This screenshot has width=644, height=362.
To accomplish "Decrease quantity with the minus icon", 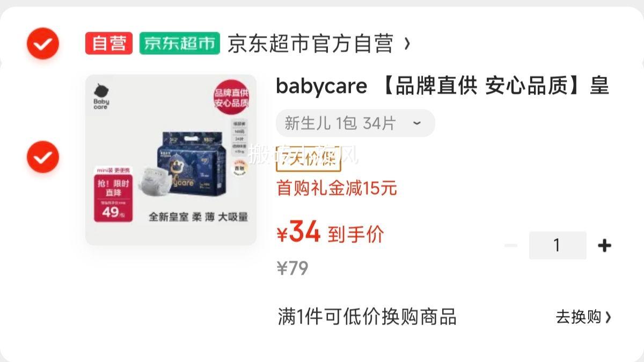I will (x=511, y=246).
